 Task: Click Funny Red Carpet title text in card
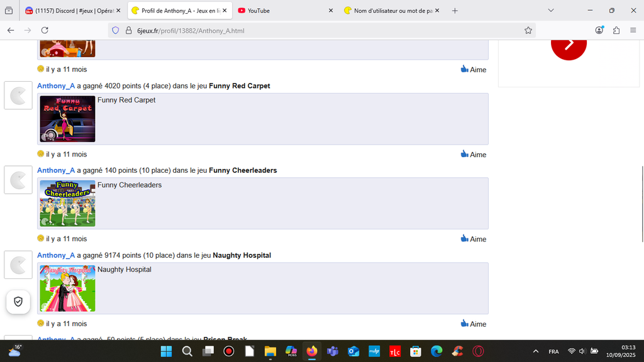[x=126, y=100]
